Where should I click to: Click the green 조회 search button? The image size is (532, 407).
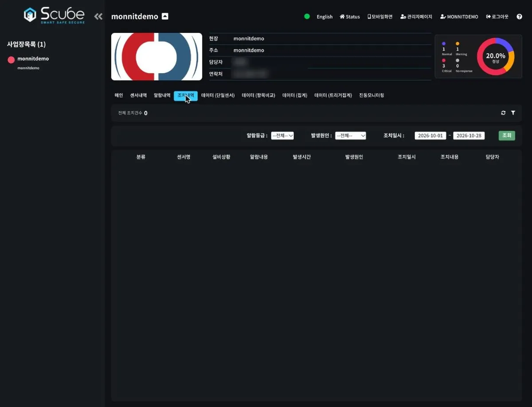[x=507, y=136]
